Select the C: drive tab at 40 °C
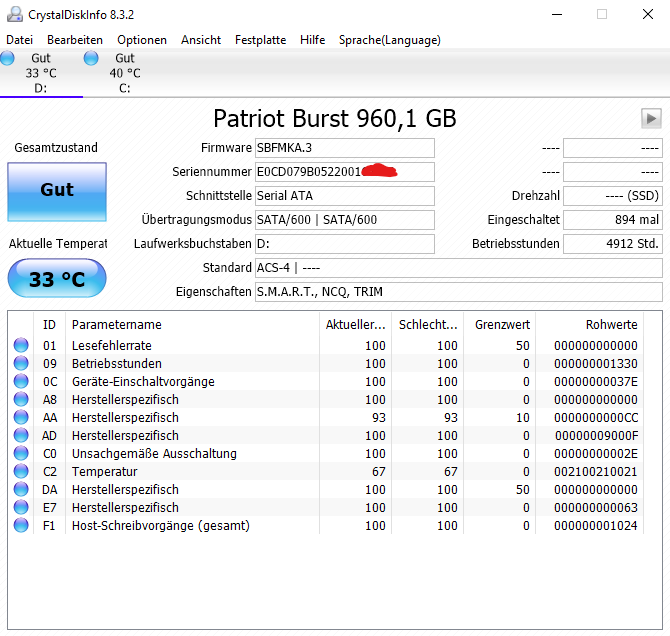670x636 pixels. point(125,73)
